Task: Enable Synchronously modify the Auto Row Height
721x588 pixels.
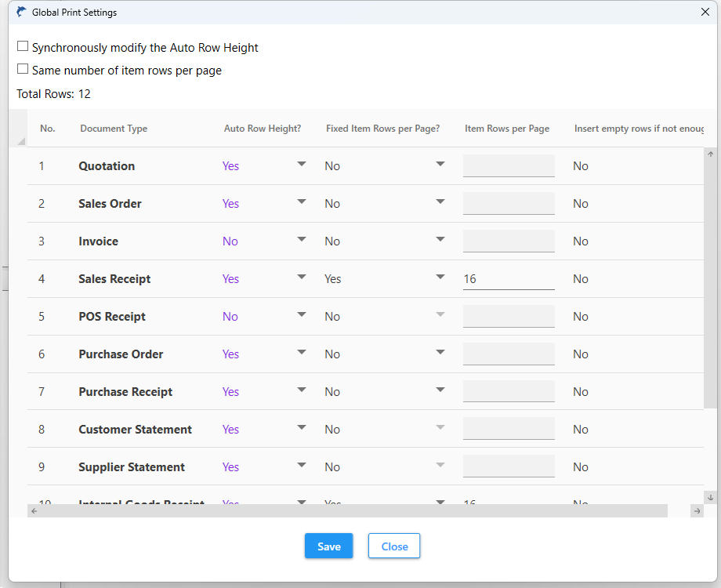Action: pyautogui.click(x=23, y=47)
